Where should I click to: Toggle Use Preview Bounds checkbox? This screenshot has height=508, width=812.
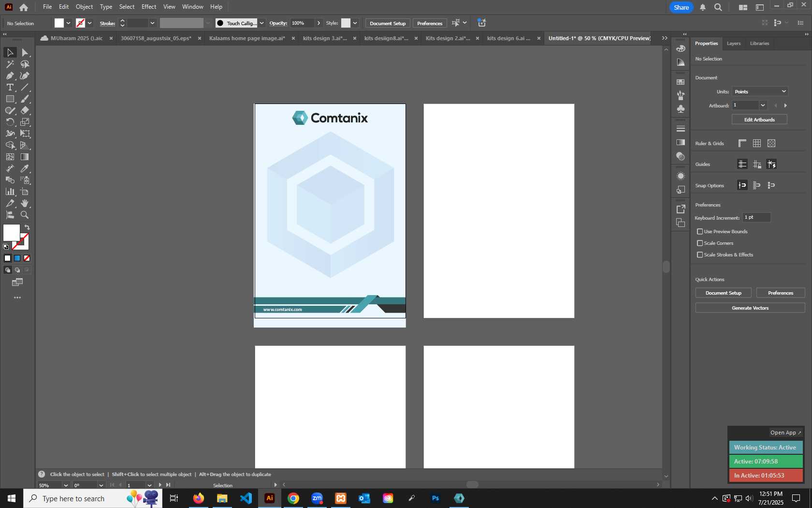click(x=700, y=232)
